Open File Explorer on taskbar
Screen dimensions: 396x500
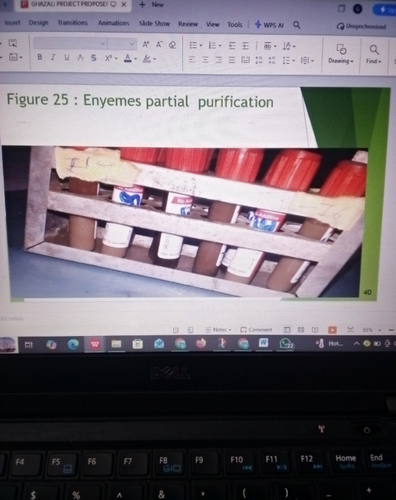pyautogui.click(x=116, y=344)
